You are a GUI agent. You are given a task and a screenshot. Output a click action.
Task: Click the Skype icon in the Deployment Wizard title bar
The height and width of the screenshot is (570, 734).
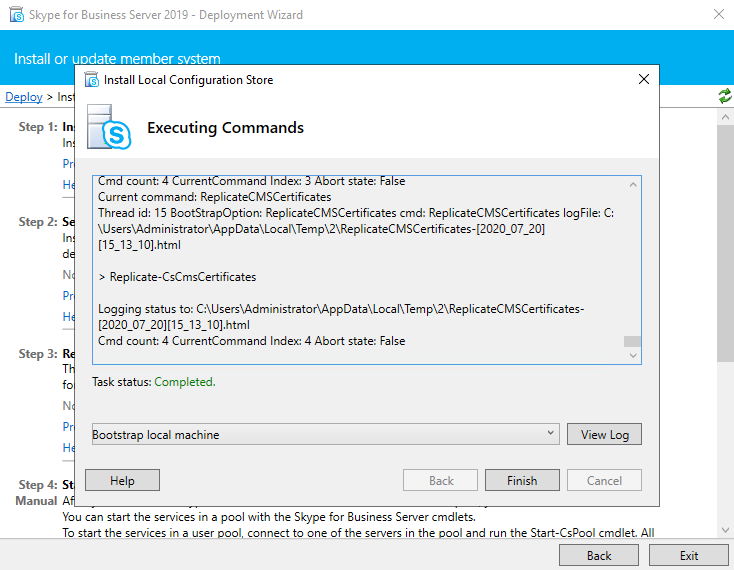[x=17, y=15]
